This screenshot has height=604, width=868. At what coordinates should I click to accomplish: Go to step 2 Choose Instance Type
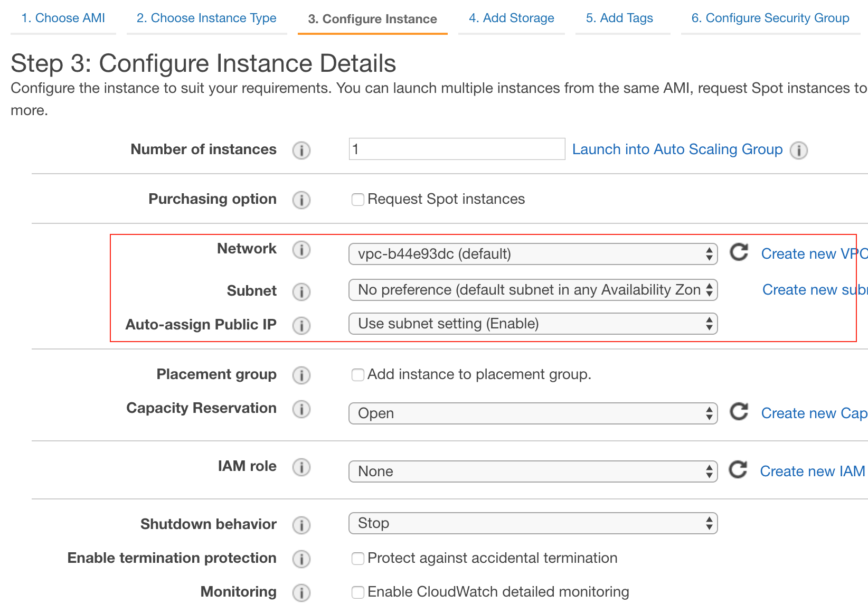(x=206, y=18)
